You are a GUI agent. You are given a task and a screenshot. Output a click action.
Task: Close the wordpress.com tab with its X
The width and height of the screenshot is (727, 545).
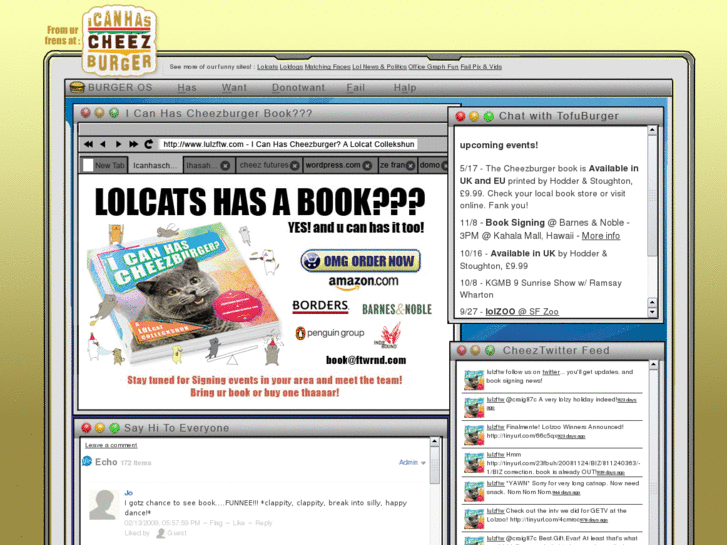[367, 166]
